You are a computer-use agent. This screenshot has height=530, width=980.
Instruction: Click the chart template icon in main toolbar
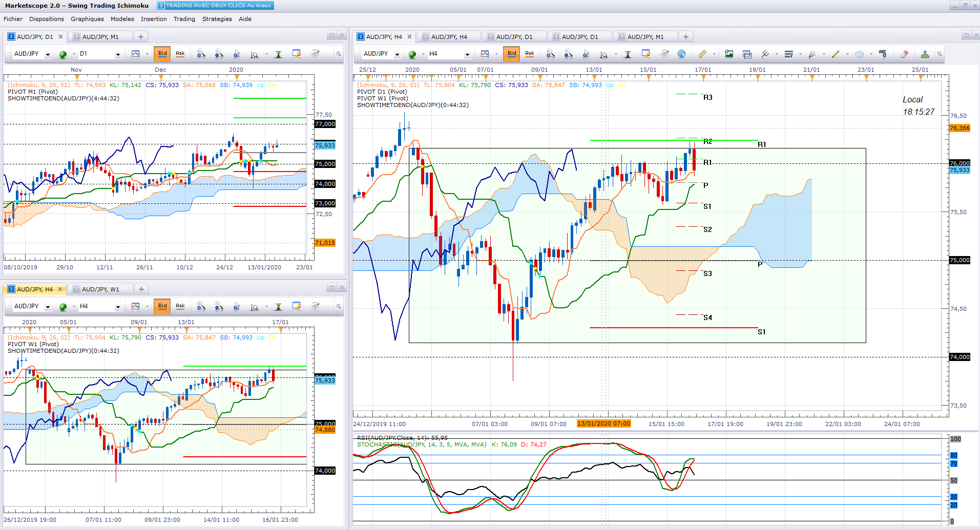tap(747, 54)
